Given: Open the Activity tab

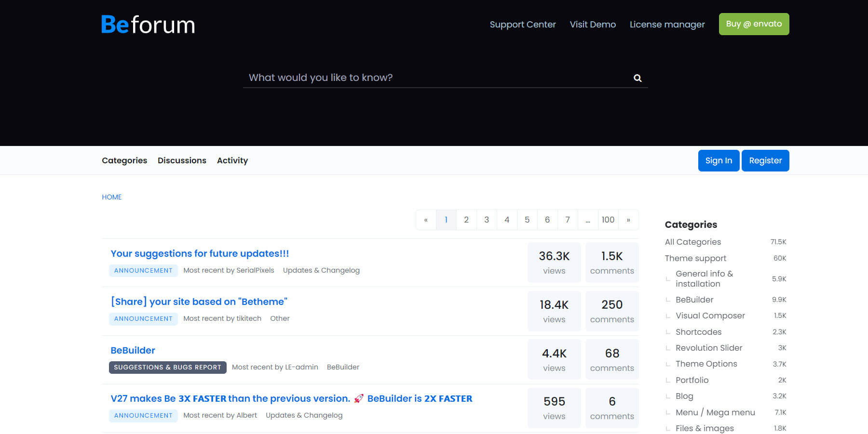Looking at the screenshot, I should pos(232,160).
